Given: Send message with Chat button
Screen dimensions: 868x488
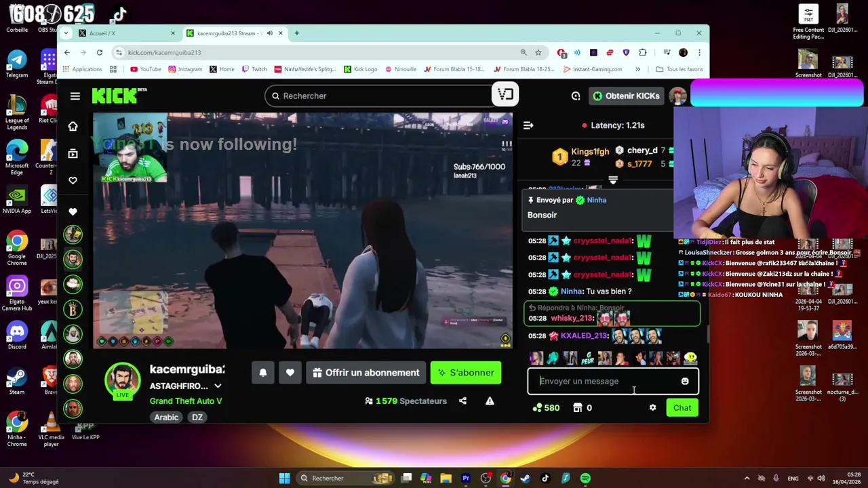Looking at the screenshot, I should click(x=682, y=408).
